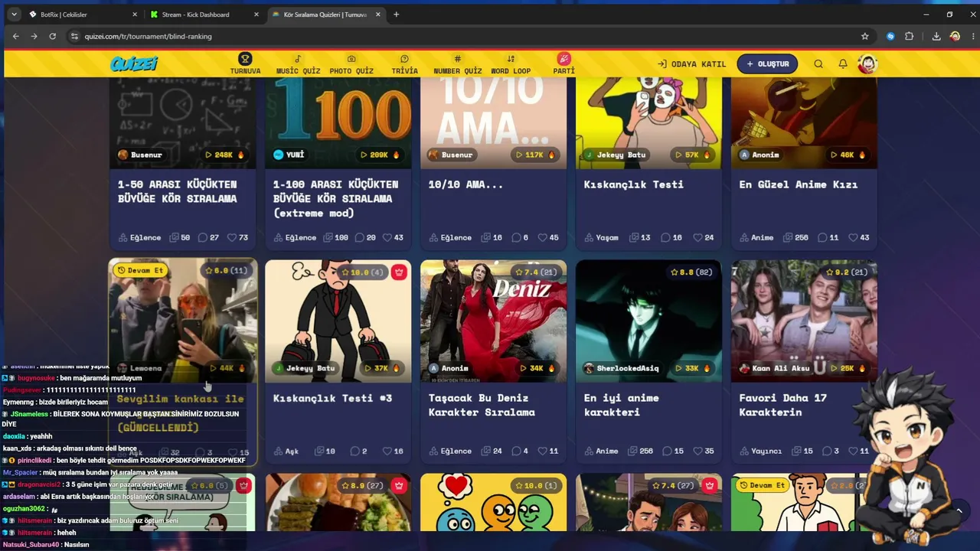Click the crown badge on Kıskançlık Testi #3
The width and height of the screenshot is (980, 551).
click(x=399, y=272)
